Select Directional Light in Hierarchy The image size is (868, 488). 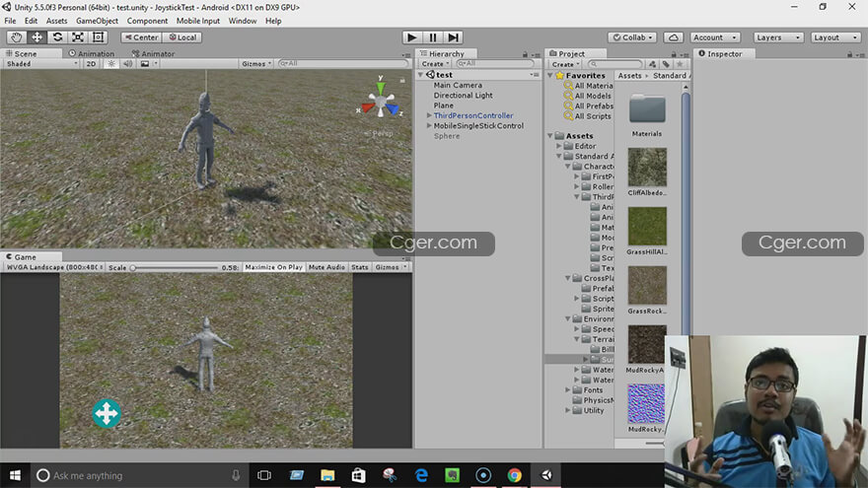[x=463, y=96]
